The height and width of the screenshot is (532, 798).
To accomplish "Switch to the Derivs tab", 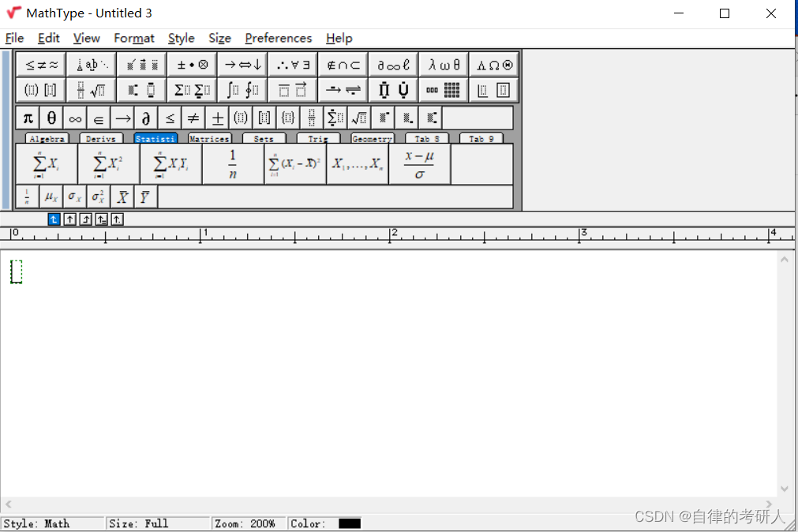I will (x=101, y=138).
